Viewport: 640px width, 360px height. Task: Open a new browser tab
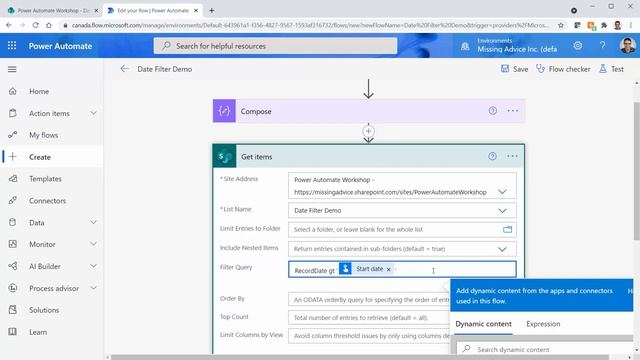click(x=211, y=11)
